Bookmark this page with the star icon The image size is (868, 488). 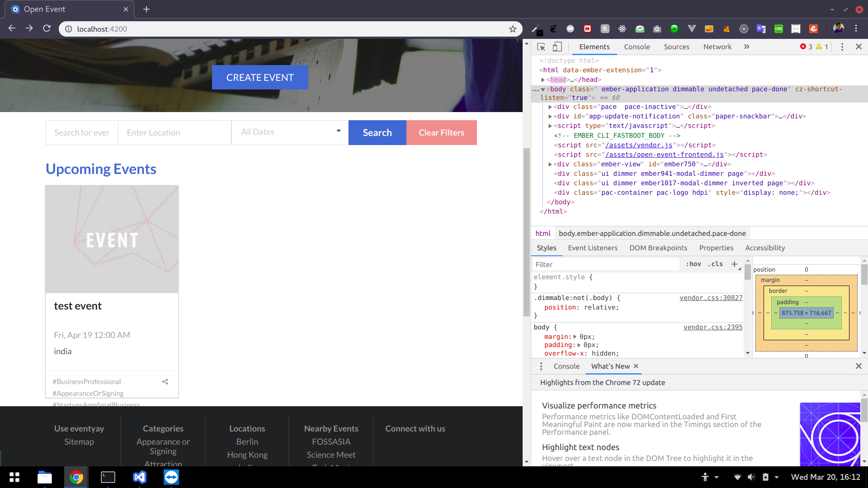click(x=512, y=29)
